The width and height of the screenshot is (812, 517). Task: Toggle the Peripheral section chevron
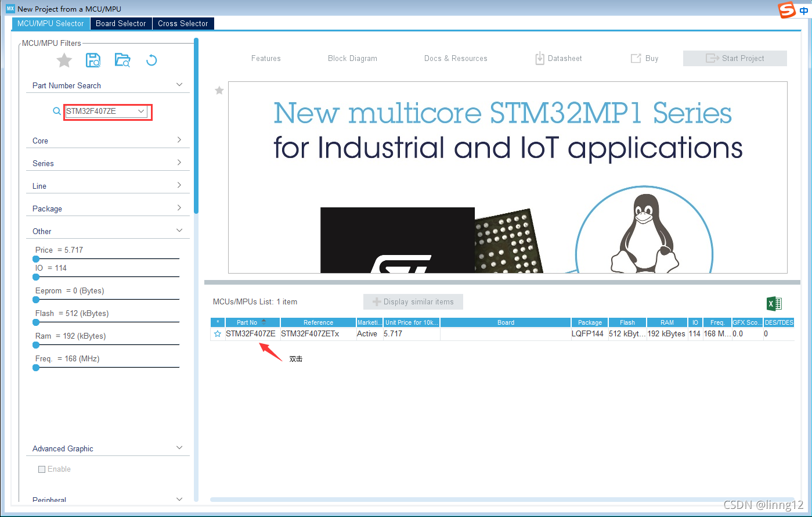tap(179, 499)
